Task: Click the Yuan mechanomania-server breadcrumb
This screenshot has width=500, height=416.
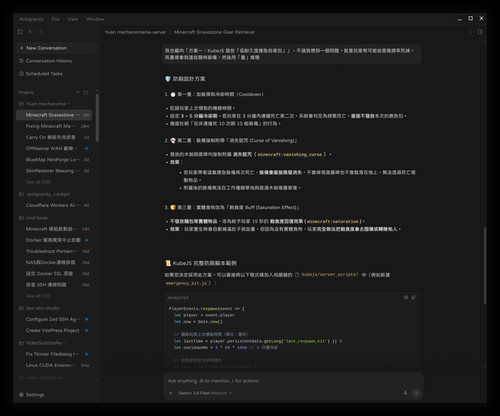Action: click(x=135, y=32)
